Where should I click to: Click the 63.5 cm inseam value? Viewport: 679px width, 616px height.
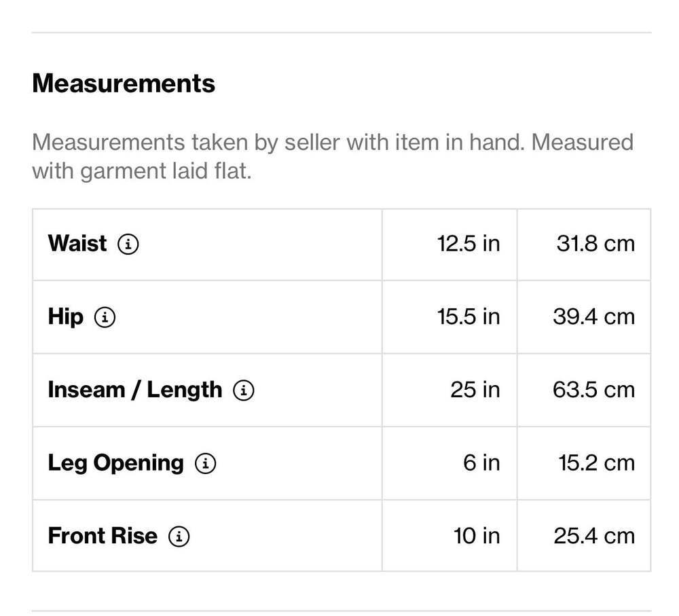594,390
